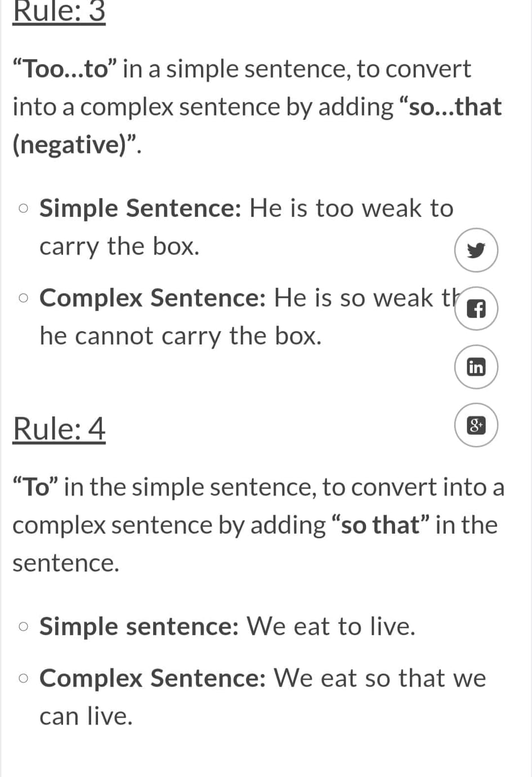The width and height of the screenshot is (532, 777).
Task: Click the text 'can live.'
Action: click(86, 716)
